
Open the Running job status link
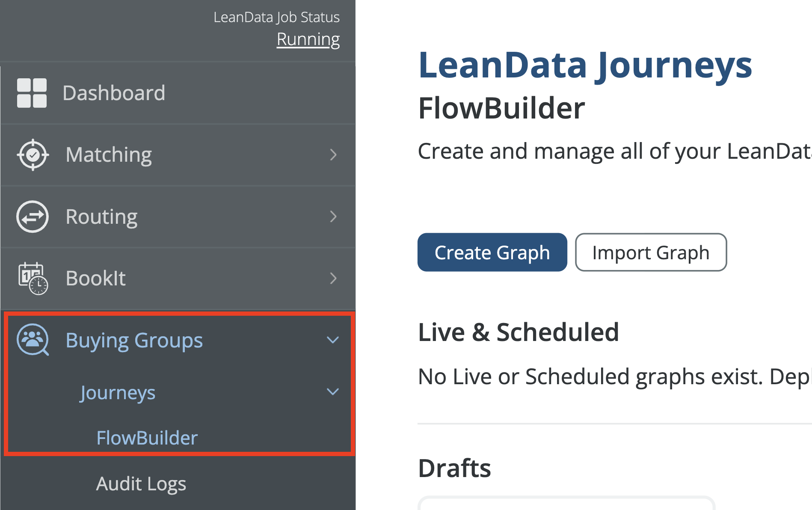[x=308, y=39]
